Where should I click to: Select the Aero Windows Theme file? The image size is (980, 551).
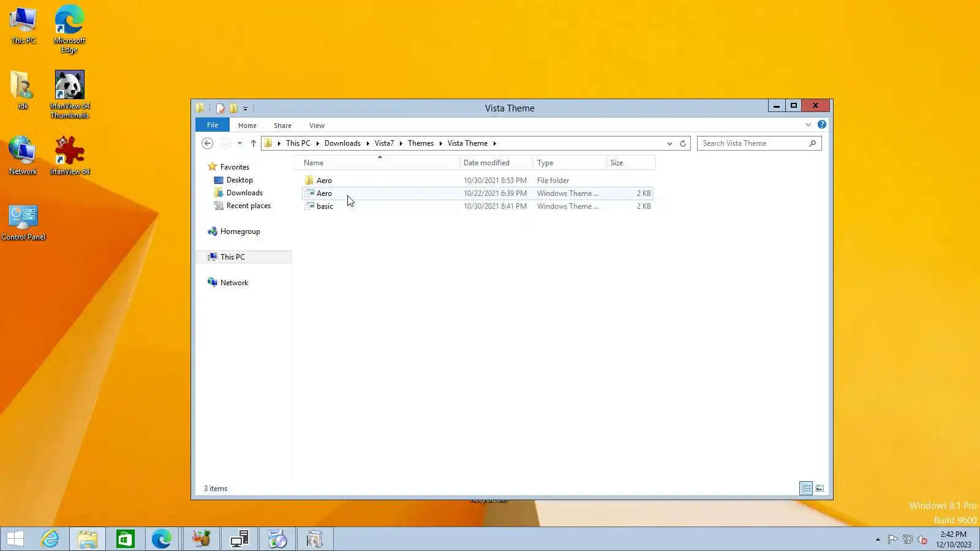[478, 193]
